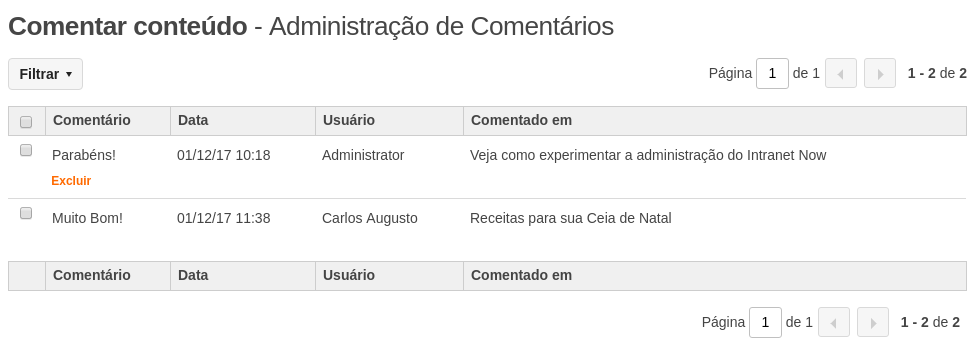975x363 pixels.
Task: Toggle the select-all checkbox in table header
Action: pyautogui.click(x=26, y=122)
